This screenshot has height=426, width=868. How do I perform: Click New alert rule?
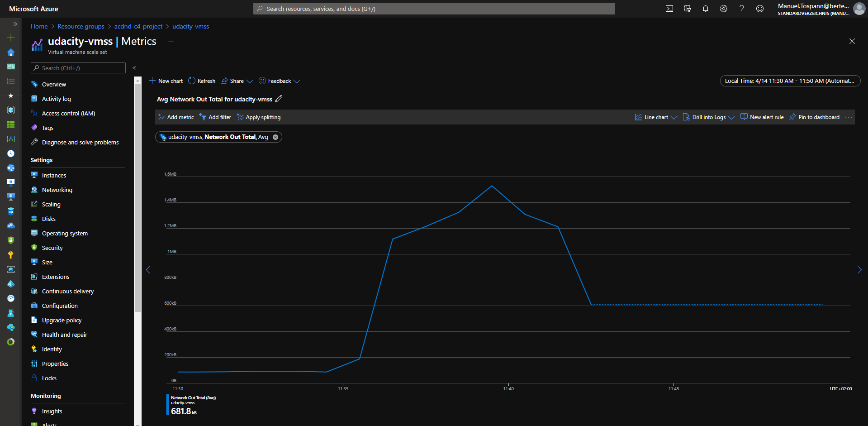pos(762,117)
